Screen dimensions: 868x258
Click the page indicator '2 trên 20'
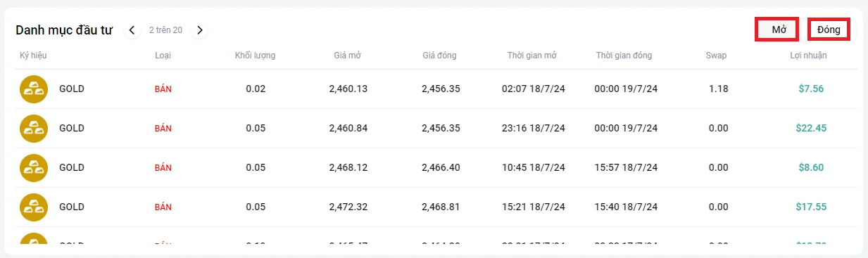165,30
